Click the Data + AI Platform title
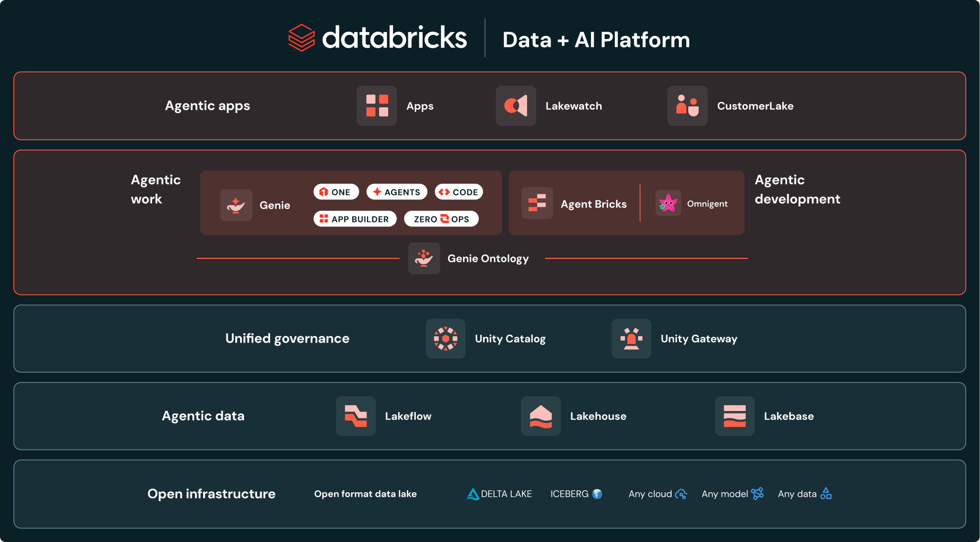Screen dimensions: 980x542 [596, 40]
